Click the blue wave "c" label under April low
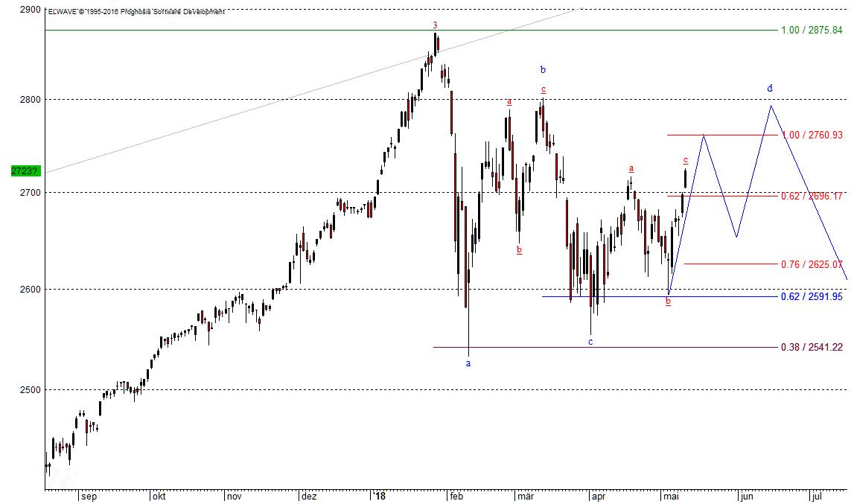854x504 pixels. (590, 342)
